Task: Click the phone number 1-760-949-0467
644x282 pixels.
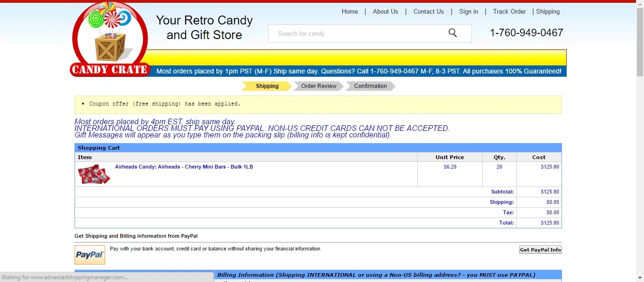Action: pyautogui.click(x=527, y=33)
